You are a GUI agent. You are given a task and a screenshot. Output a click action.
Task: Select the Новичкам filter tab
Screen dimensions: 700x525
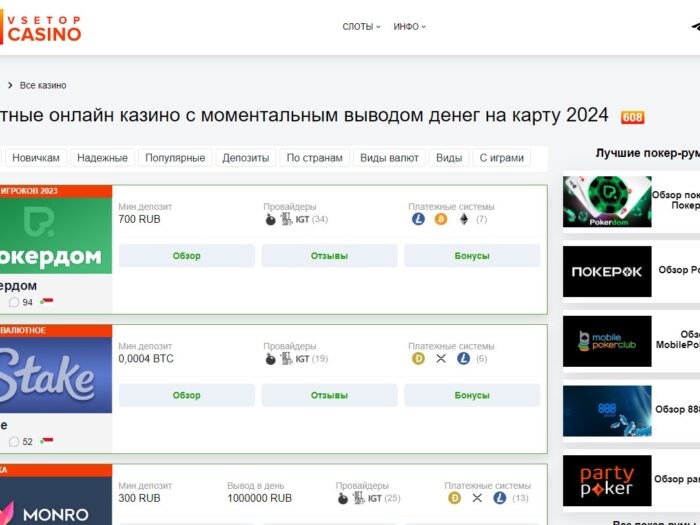point(36,158)
